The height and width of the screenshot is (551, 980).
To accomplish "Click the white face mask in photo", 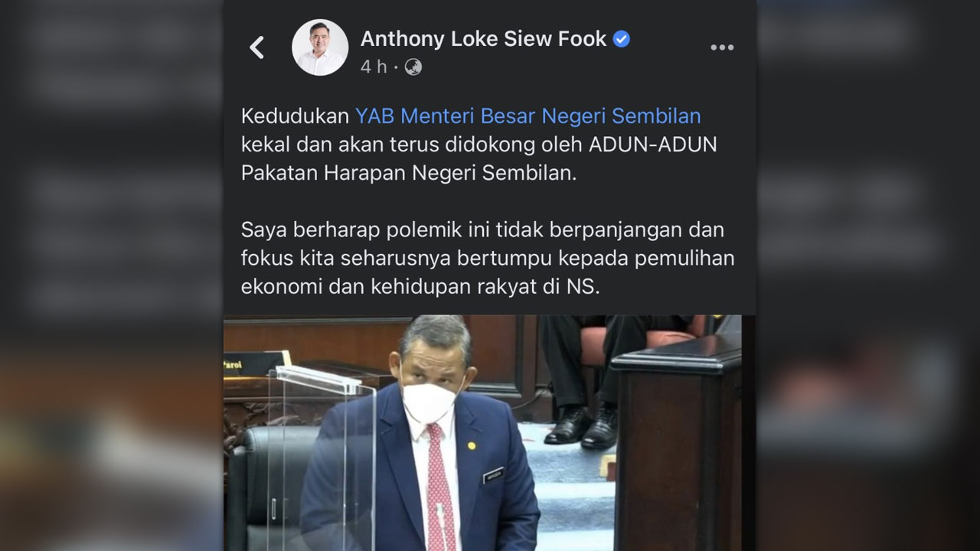I will (430, 402).
